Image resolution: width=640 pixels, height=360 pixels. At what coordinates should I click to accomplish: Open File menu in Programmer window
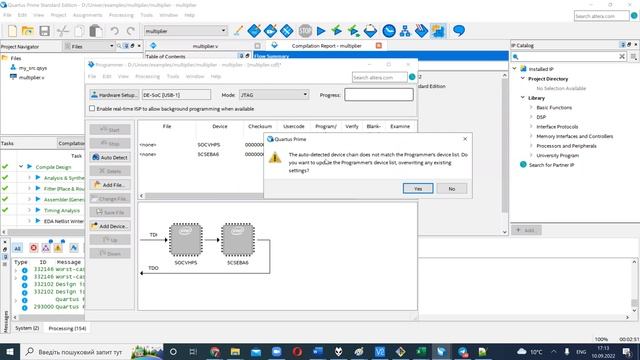pyautogui.click(x=92, y=76)
